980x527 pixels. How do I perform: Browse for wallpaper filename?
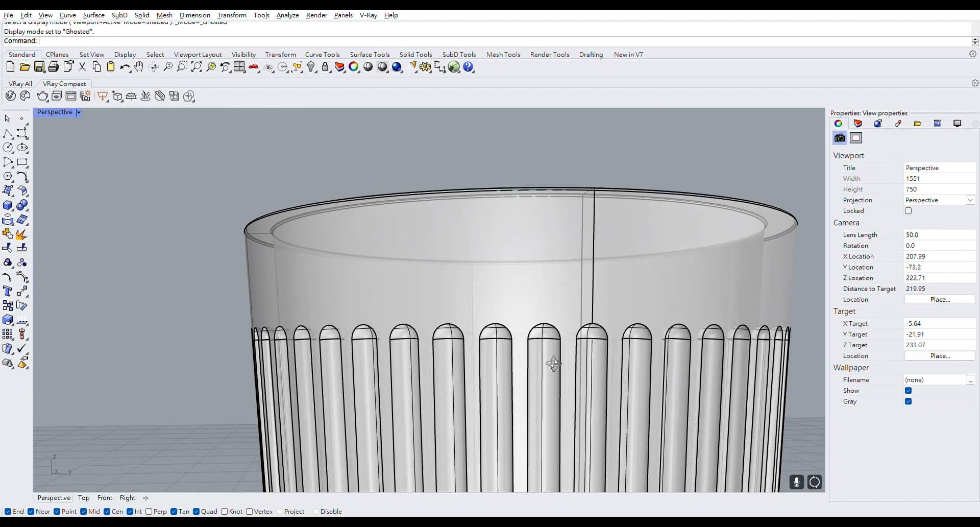pos(970,380)
